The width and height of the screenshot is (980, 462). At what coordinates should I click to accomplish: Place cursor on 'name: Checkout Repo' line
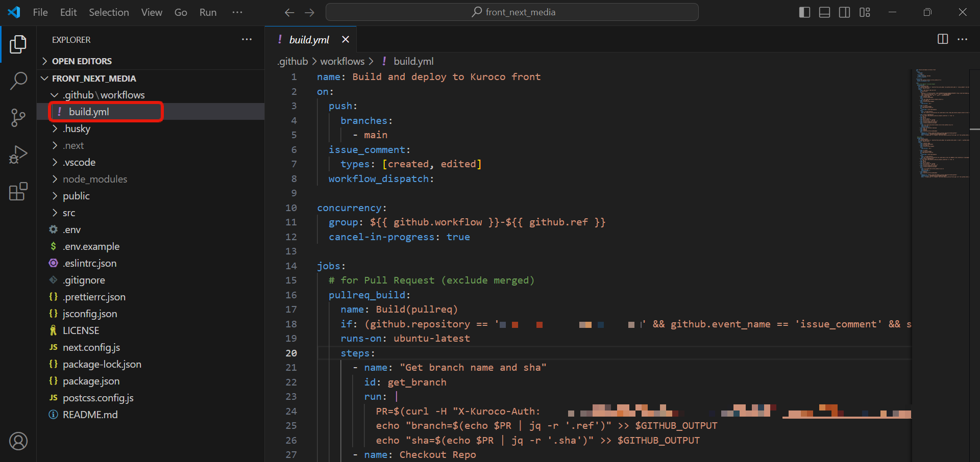pyautogui.click(x=420, y=454)
